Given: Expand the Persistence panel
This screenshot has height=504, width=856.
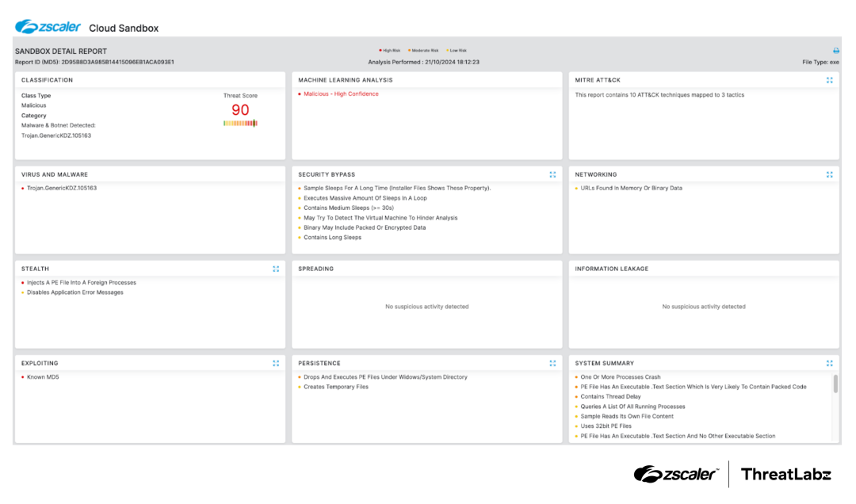Looking at the screenshot, I should [552, 363].
